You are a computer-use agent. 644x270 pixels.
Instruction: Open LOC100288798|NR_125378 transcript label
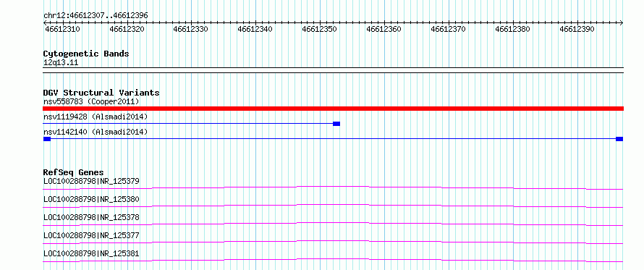tap(91, 217)
